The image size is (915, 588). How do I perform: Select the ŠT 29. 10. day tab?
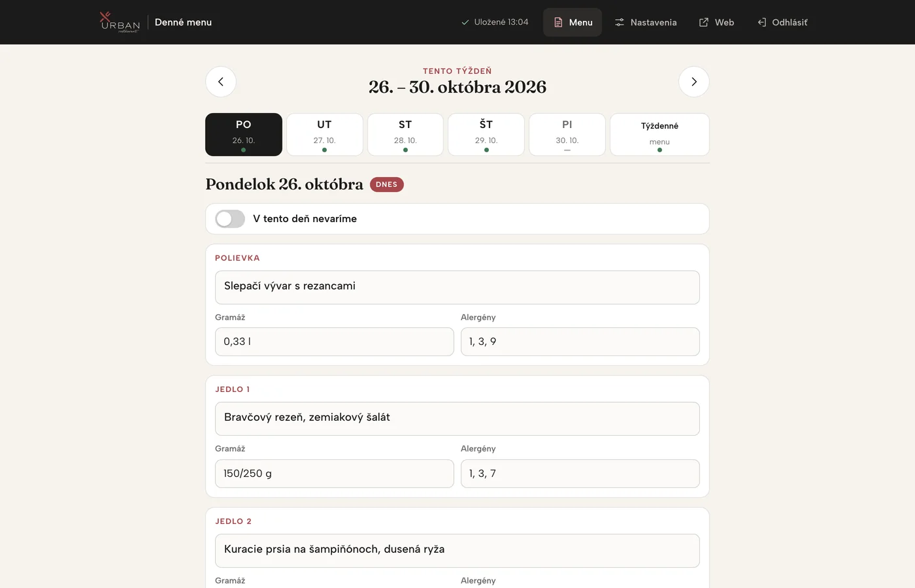click(x=486, y=135)
